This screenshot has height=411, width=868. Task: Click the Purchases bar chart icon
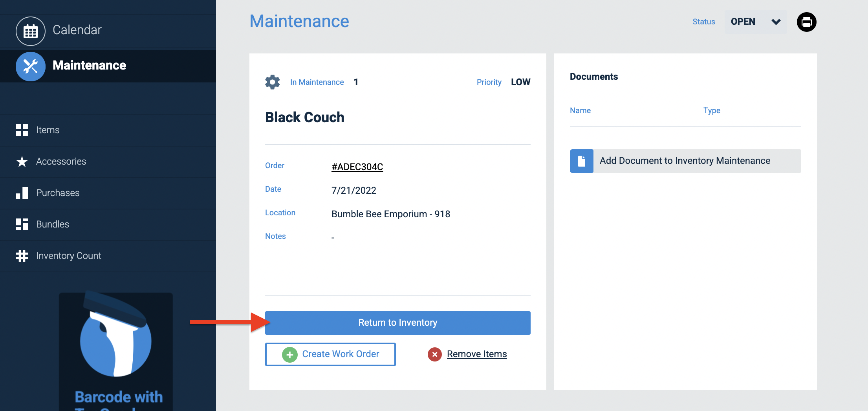(x=22, y=193)
